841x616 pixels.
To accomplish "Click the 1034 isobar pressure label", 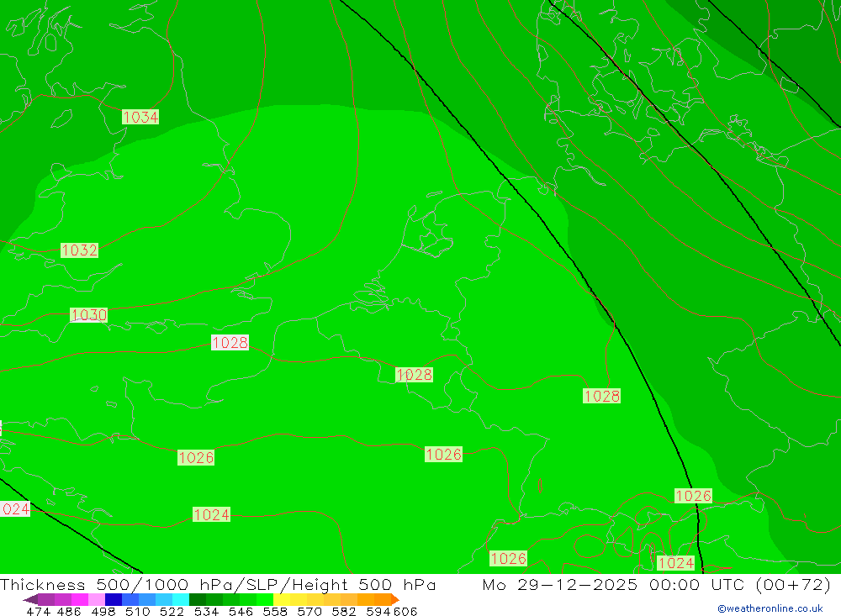I will (x=140, y=117).
